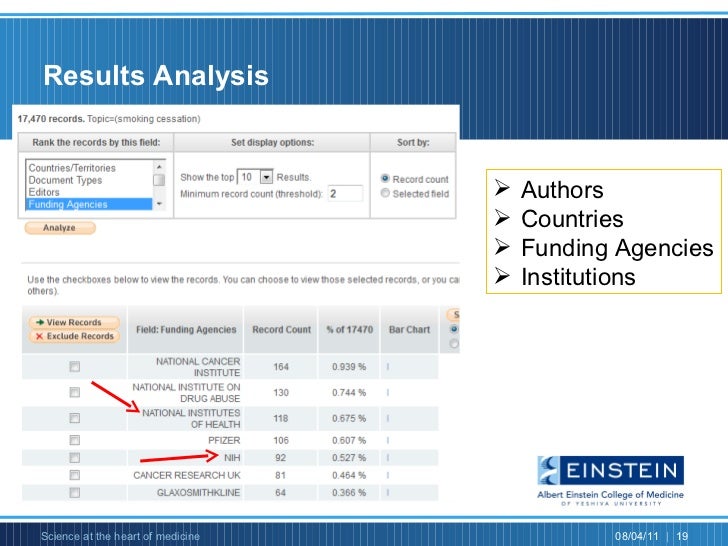Click the 'Countries' bullet in yellow box
Image resolution: width=728 pixels, height=546 pixels.
coord(572,219)
